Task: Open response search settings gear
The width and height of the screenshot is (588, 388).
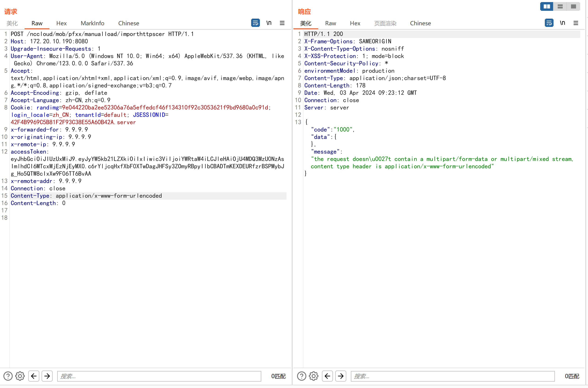Action: click(314, 376)
